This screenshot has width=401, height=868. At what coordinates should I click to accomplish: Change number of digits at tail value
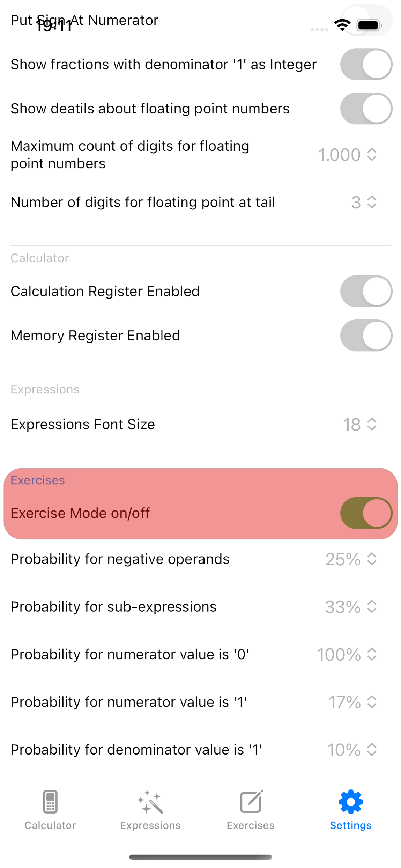364,202
